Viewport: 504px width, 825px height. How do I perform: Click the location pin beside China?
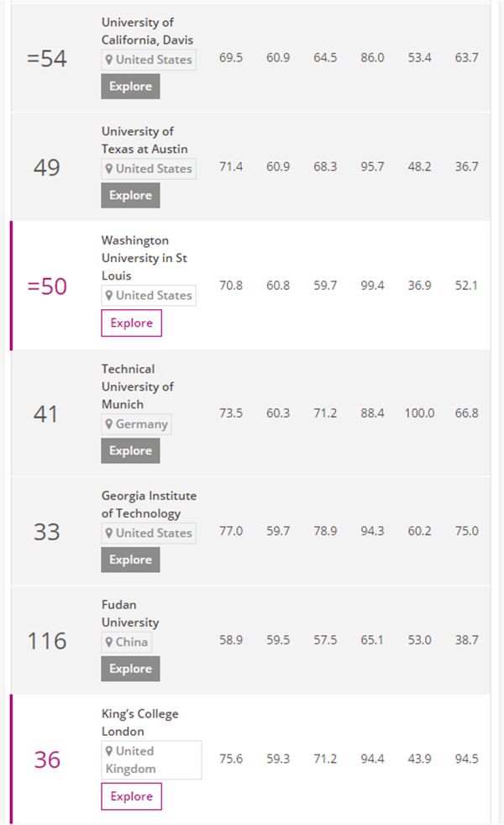coord(109,643)
